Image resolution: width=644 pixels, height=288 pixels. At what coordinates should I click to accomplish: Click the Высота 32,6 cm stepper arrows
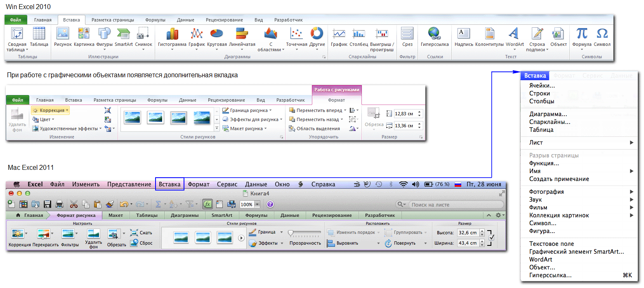coord(481,233)
